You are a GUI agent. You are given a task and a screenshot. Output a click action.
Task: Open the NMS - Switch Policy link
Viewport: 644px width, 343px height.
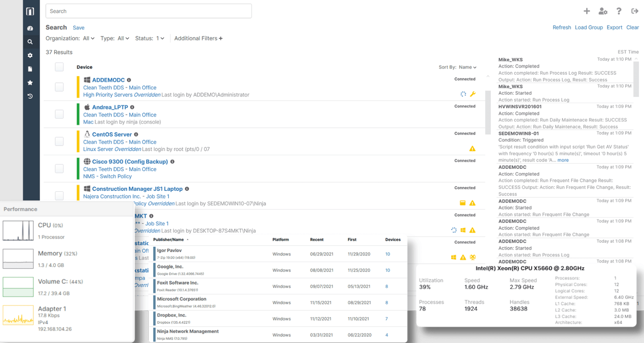[107, 177]
